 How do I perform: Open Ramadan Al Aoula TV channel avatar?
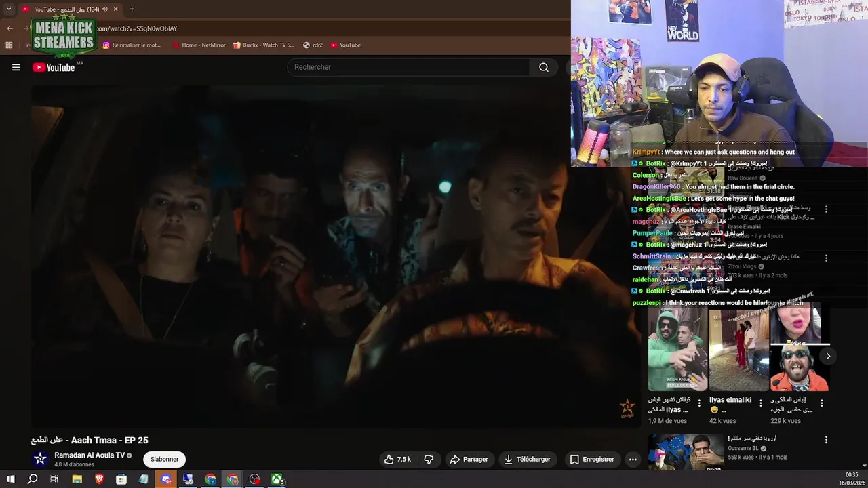point(40,459)
